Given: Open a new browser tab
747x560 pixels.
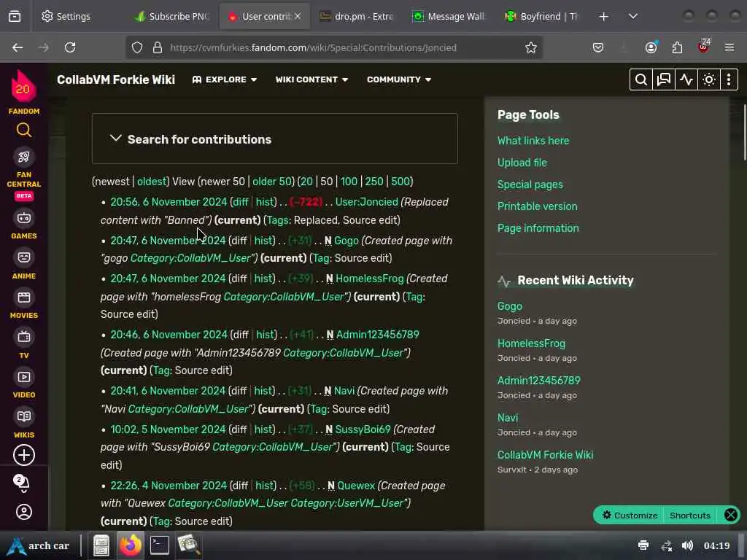Looking at the screenshot, I should coord(603,16).
